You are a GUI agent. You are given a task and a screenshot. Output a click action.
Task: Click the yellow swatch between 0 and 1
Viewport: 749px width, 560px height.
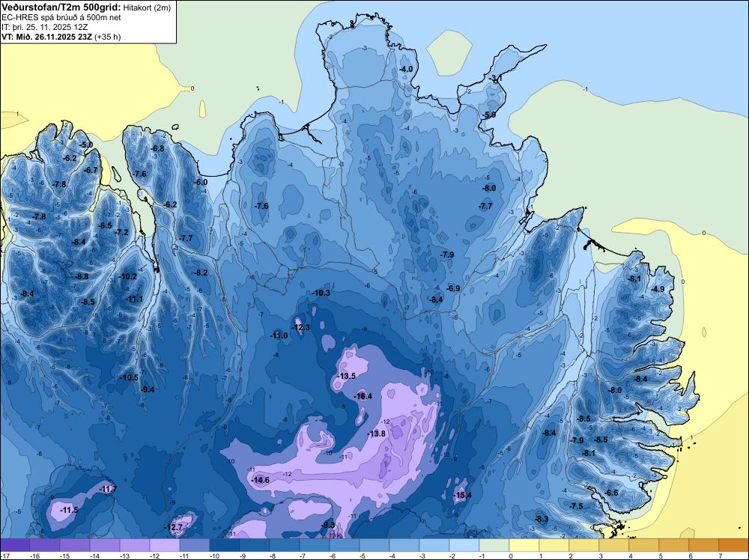pyautogui.click(x=524, y=545)
